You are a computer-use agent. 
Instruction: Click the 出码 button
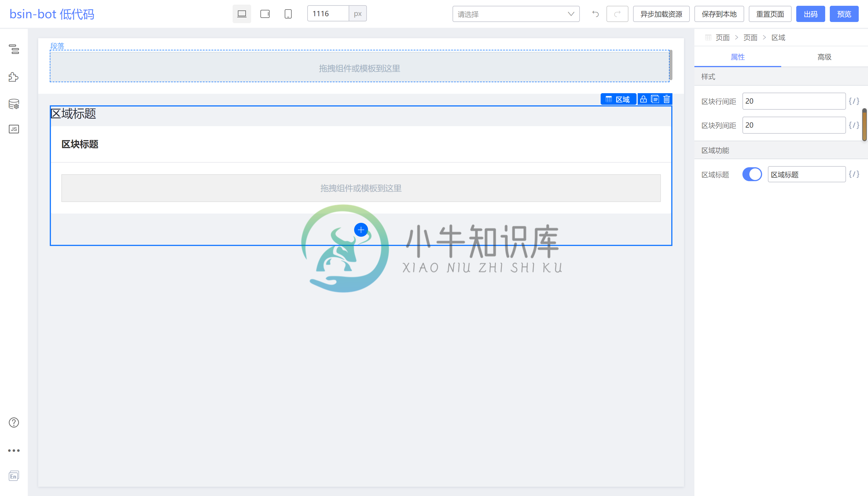pyautogui.click(x=810, y=14)
